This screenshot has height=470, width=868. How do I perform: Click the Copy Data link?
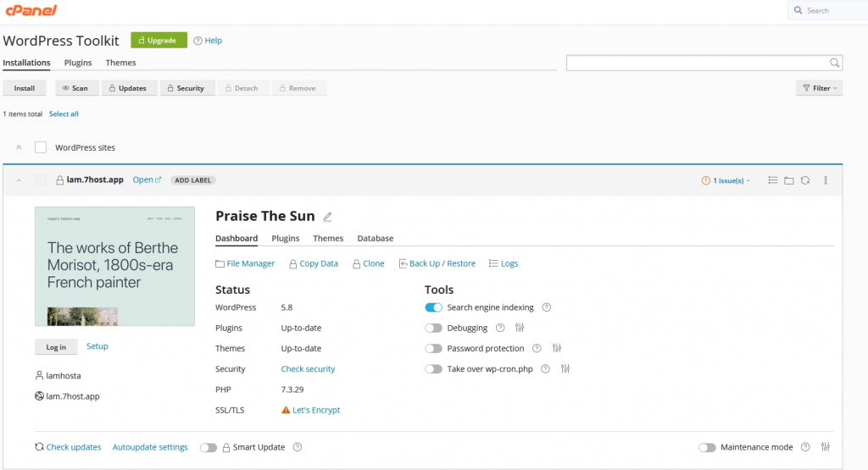[314, 263]
